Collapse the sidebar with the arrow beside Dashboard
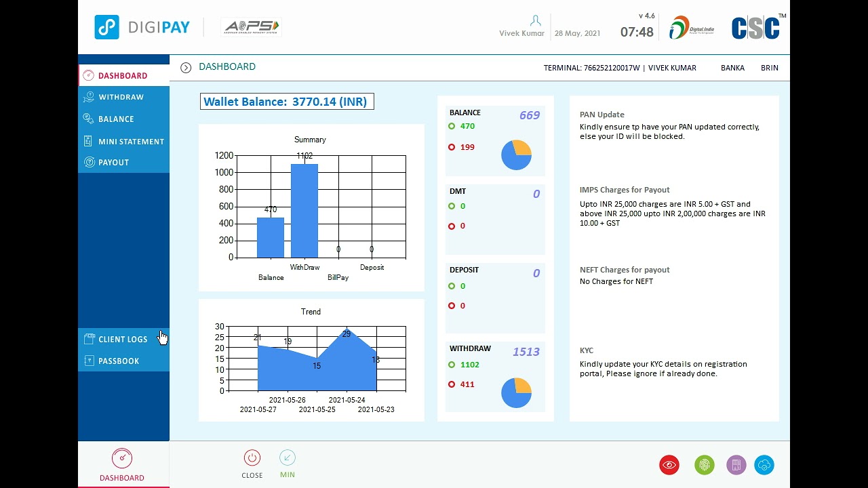Image resolution: width=868 pixels, height=488 pixels. click(186, 68)
